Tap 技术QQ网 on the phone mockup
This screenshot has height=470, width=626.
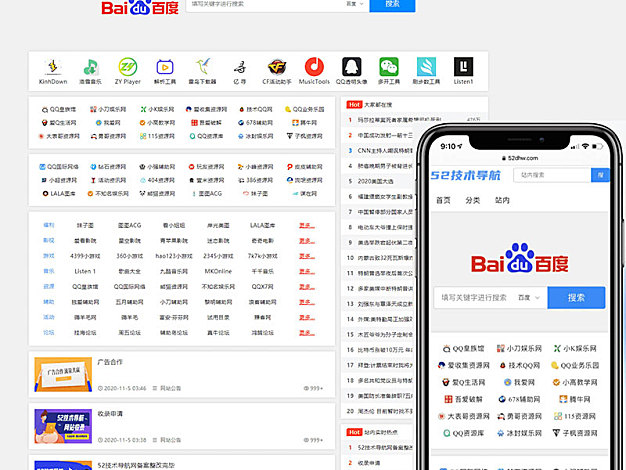519,365
